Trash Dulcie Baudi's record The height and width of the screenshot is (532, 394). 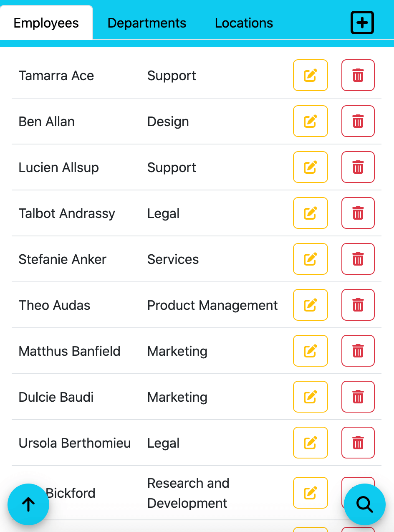pos(358,397)
